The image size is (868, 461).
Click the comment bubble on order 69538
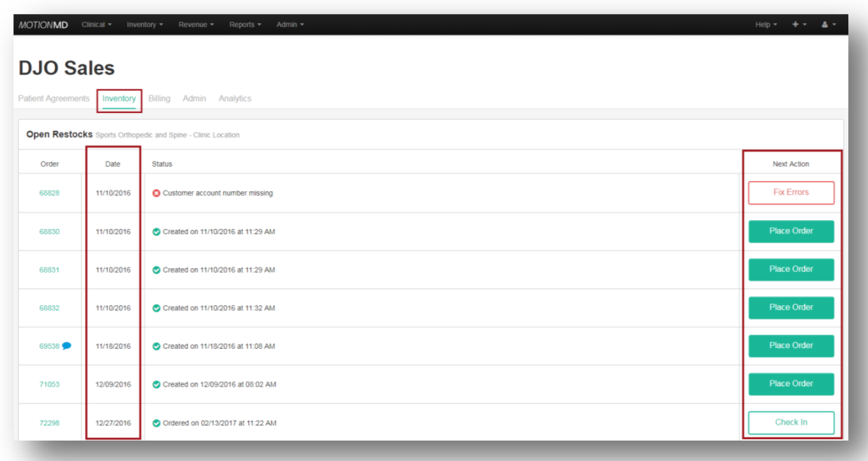click(66, 346)
